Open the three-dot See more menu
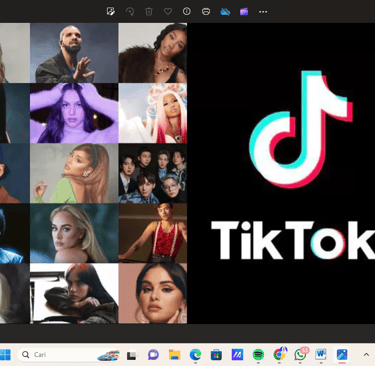This screenshot has width=375, height=366. (263, 12)
